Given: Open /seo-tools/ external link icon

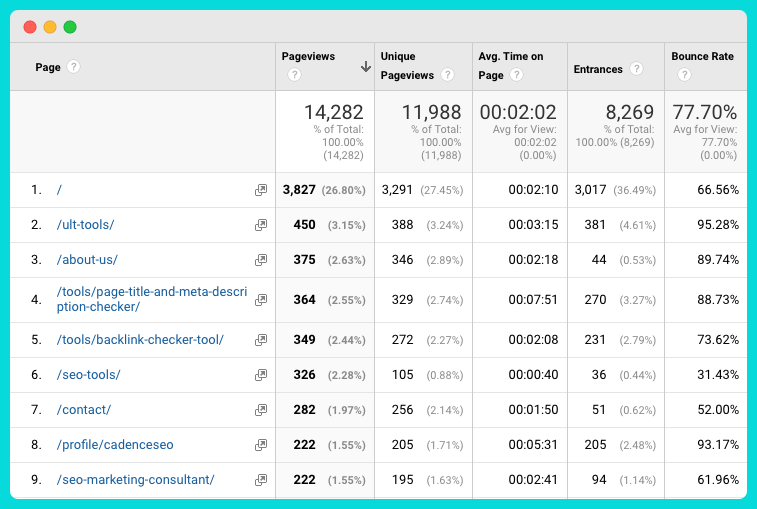Looking at the screenshot, I should tap(261, 374).
